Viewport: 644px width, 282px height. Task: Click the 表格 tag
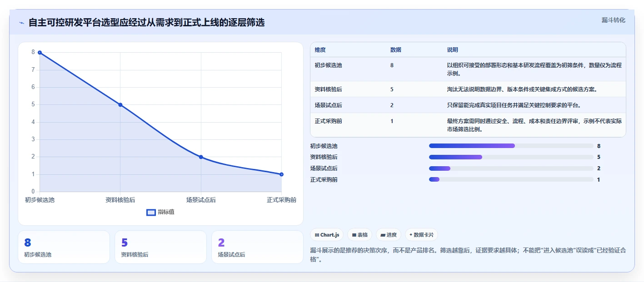[359, 235]
